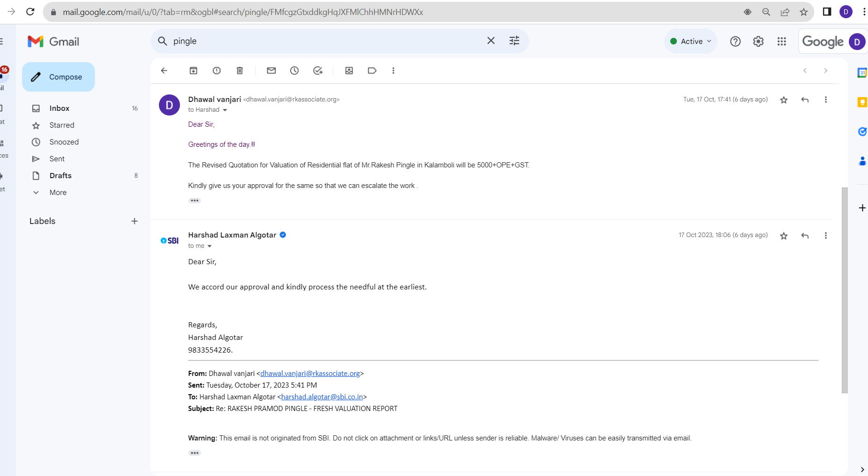Show trimmed content in Harshad's message
The height and width of the screenshot is (476, 868).
tap(194, 453)
